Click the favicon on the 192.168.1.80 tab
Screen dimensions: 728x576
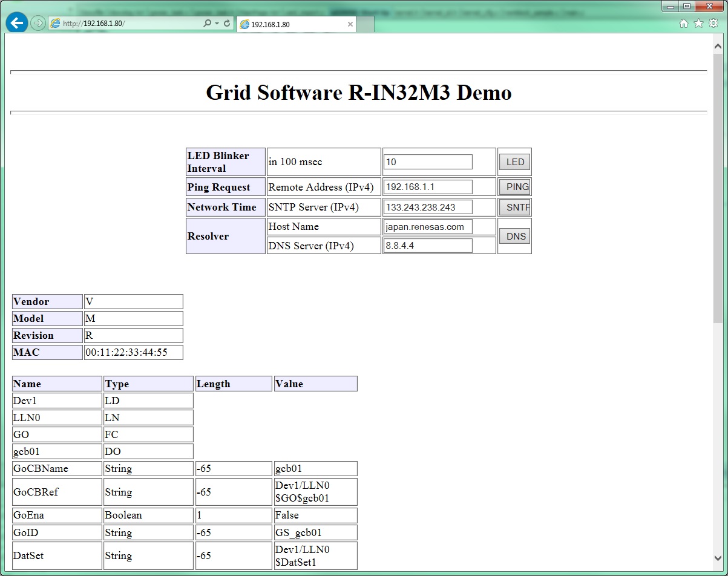pyautogui.click(x=244, y=24)
